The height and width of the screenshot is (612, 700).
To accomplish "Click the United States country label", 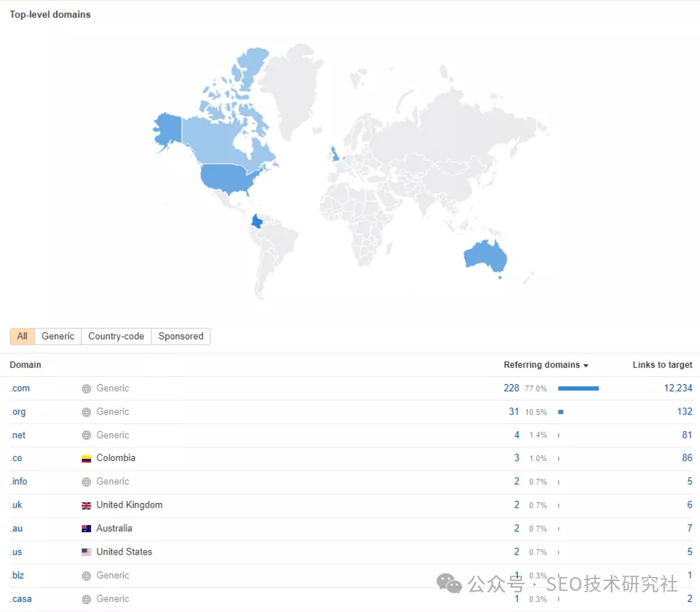I will point(124,552).
